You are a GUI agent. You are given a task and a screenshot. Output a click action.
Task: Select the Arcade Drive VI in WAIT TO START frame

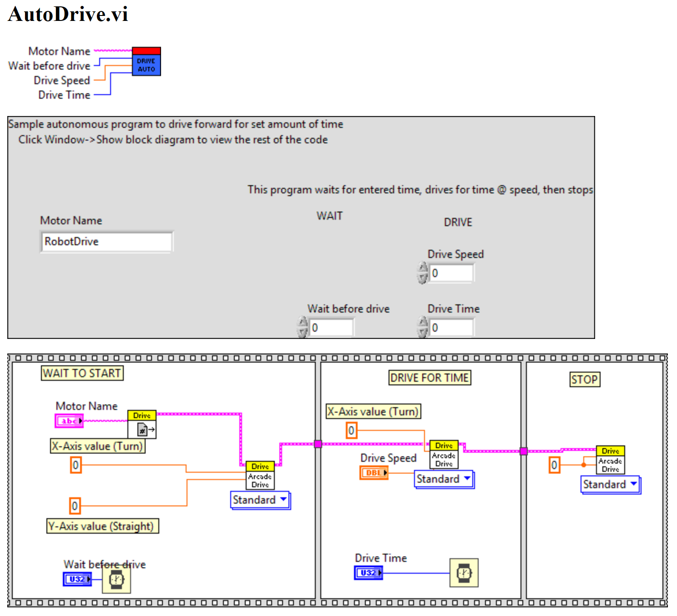pyautogui.click(x=260, y=475)
